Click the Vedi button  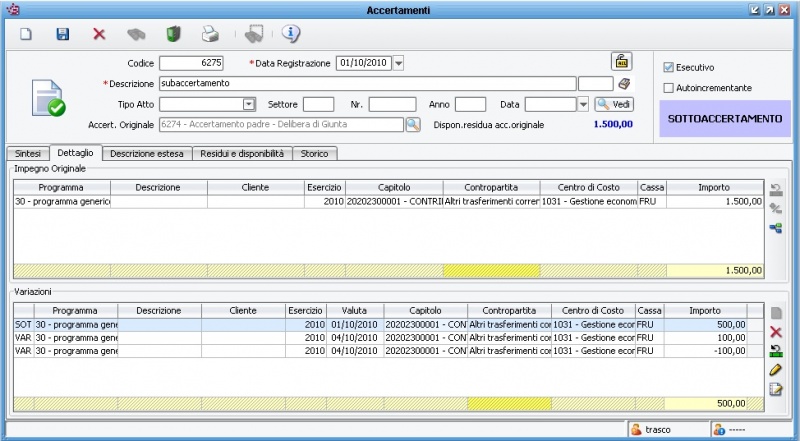click(614, 104)
